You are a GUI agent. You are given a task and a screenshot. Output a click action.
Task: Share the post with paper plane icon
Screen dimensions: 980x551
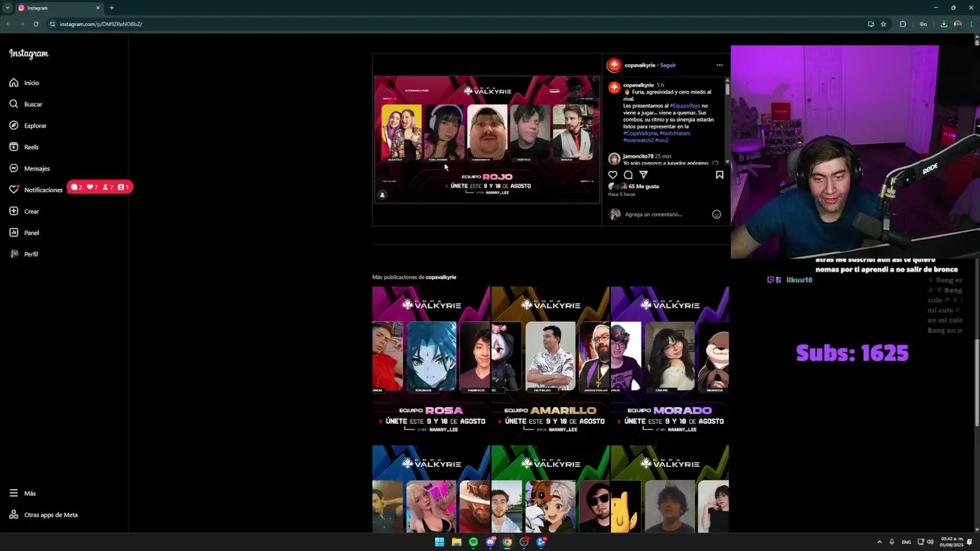click(x=643, y=175)
